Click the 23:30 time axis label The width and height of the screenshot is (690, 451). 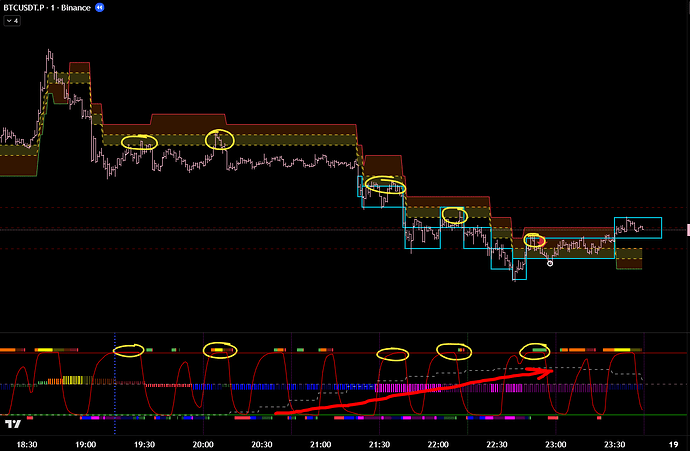[614, 442]
